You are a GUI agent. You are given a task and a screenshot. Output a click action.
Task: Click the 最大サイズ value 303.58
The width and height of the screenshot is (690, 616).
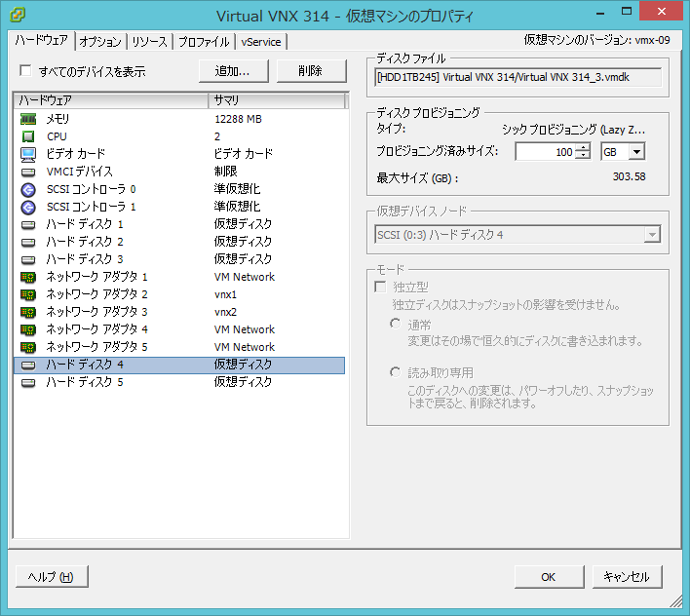tap(630, 176)
